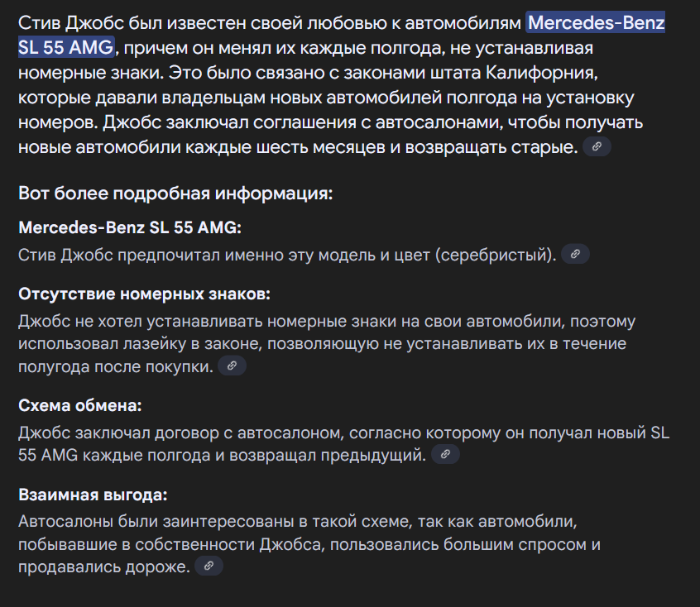
Task: Click text 'побывавшие в собственности Джобса'
Action: 170,544
